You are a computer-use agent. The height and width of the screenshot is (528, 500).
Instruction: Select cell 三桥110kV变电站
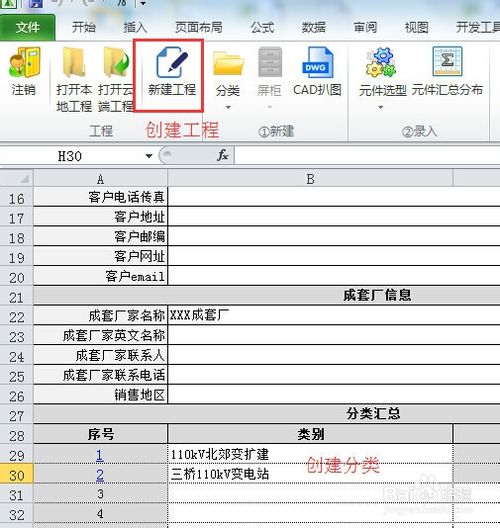[x=310, y=474]
